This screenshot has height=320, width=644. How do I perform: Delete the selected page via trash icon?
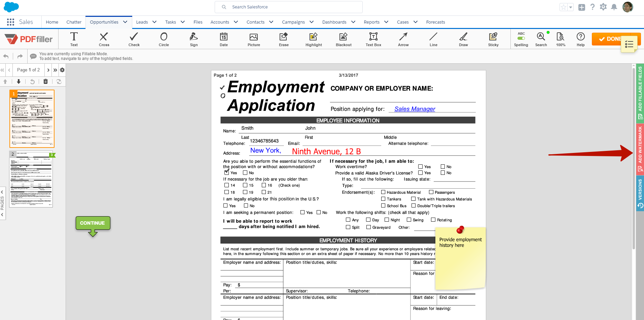click(46, 82)
